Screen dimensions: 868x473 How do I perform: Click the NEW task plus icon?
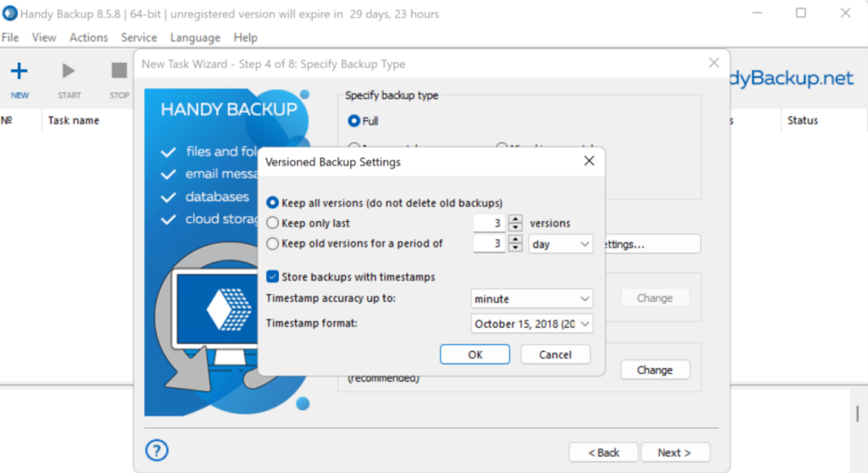19,71
